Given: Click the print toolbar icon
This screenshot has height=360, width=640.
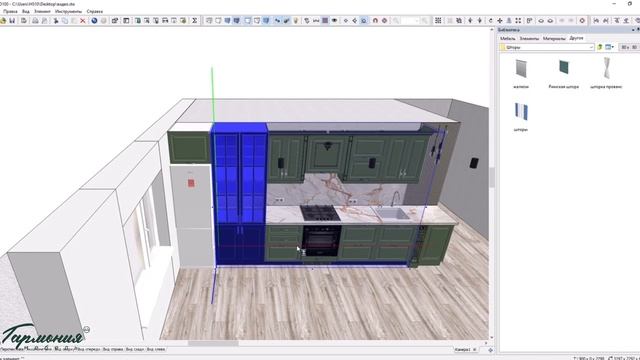Looking at the screenshot, I should click(36, 20).
